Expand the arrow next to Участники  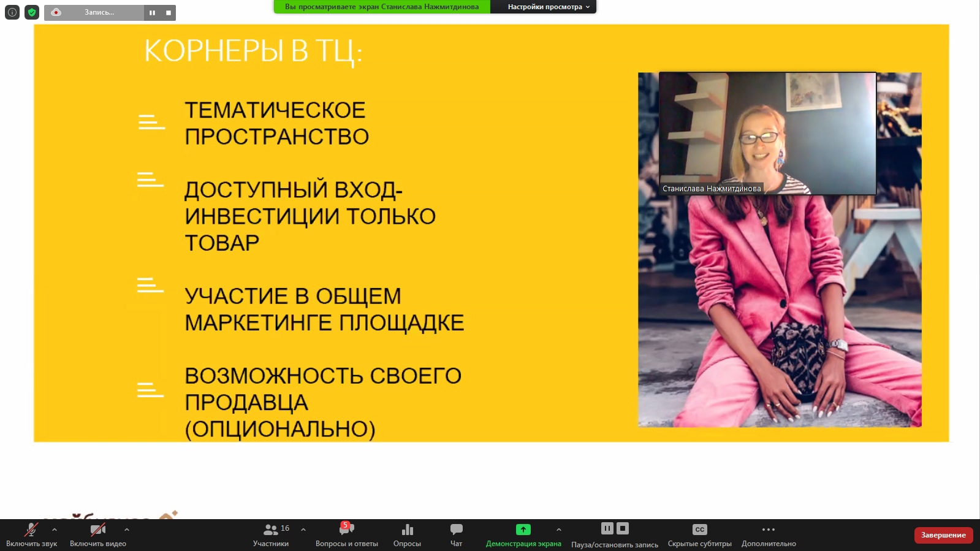tap(303, 530)
